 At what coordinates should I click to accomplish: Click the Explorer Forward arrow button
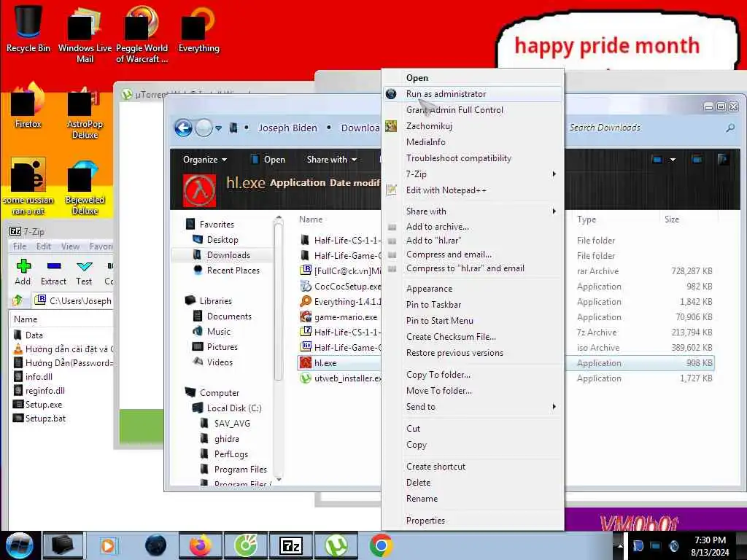[204, 128]
